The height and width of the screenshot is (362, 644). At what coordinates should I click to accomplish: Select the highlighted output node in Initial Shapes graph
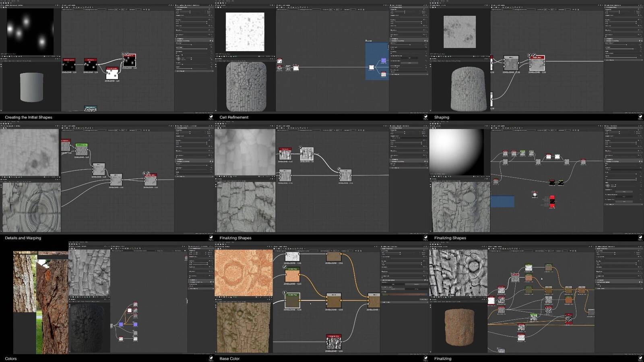(129, 60)
